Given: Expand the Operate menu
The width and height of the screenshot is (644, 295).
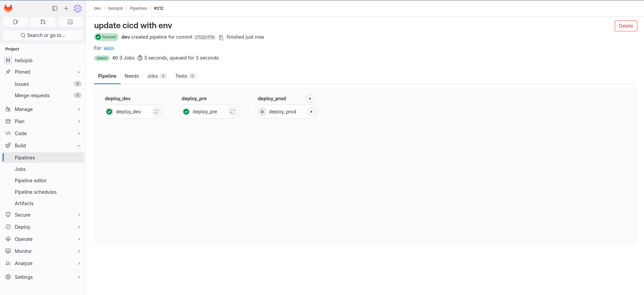Looking at the screenshot, I should (x=43, y=239).
